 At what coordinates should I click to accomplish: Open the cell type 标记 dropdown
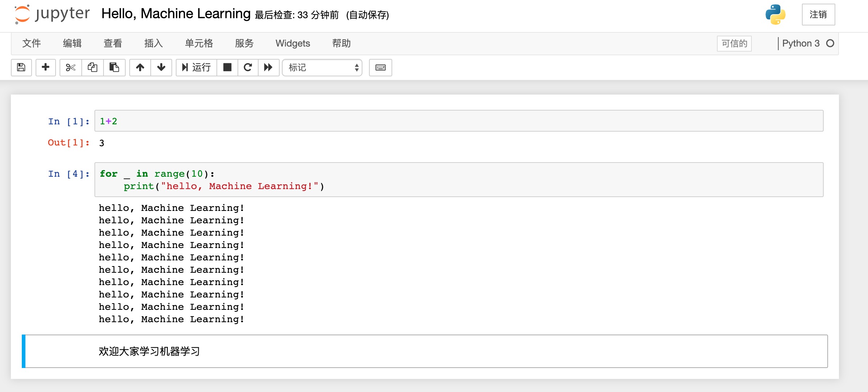tap(322, 68)
